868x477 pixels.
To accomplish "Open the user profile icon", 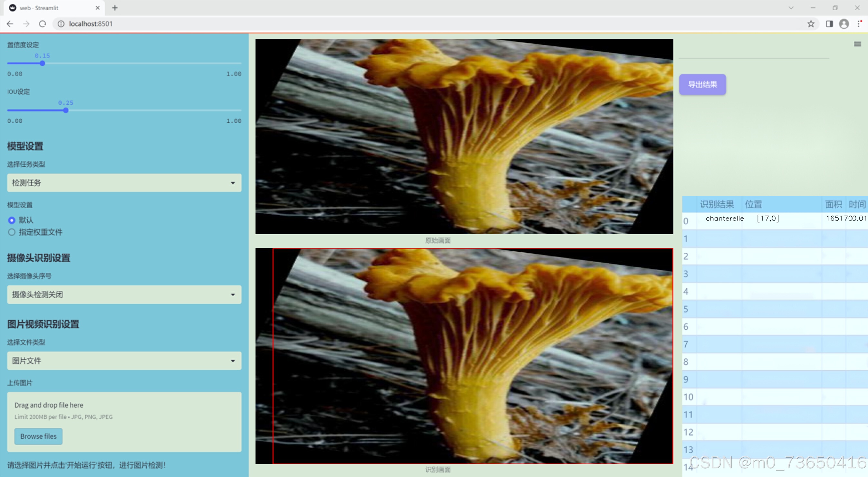I will 844,24.
